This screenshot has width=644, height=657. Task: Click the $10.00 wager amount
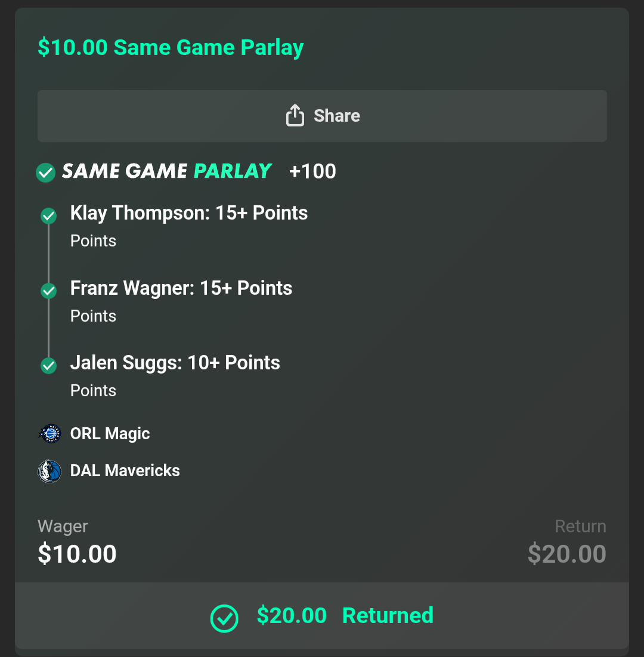(x=77, y=554)
